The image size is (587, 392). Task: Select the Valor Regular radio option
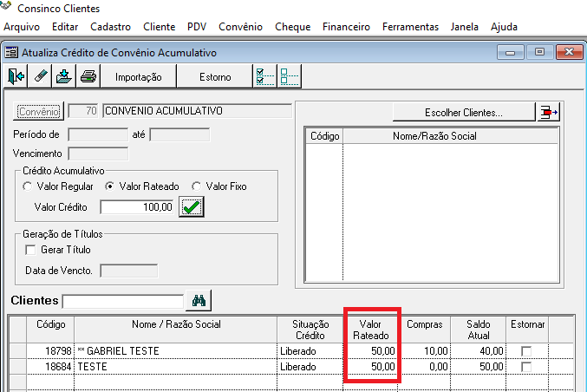[27, 186]
